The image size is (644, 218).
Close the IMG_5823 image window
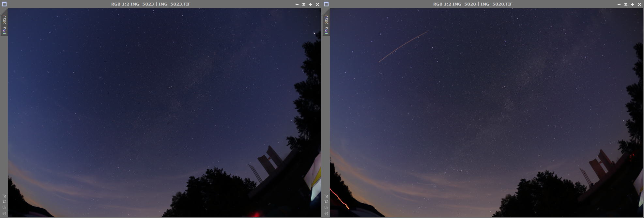tap(317, 4)
